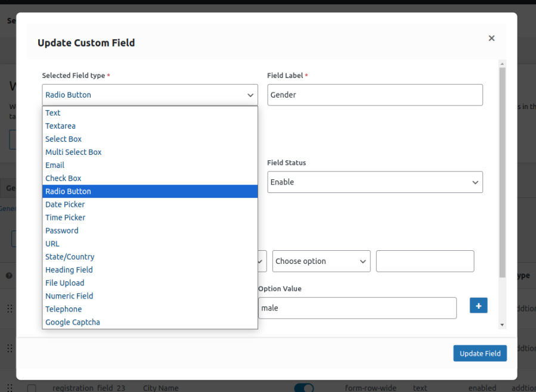
Task: Choose the State/Country field type
Action: (70, 257)
